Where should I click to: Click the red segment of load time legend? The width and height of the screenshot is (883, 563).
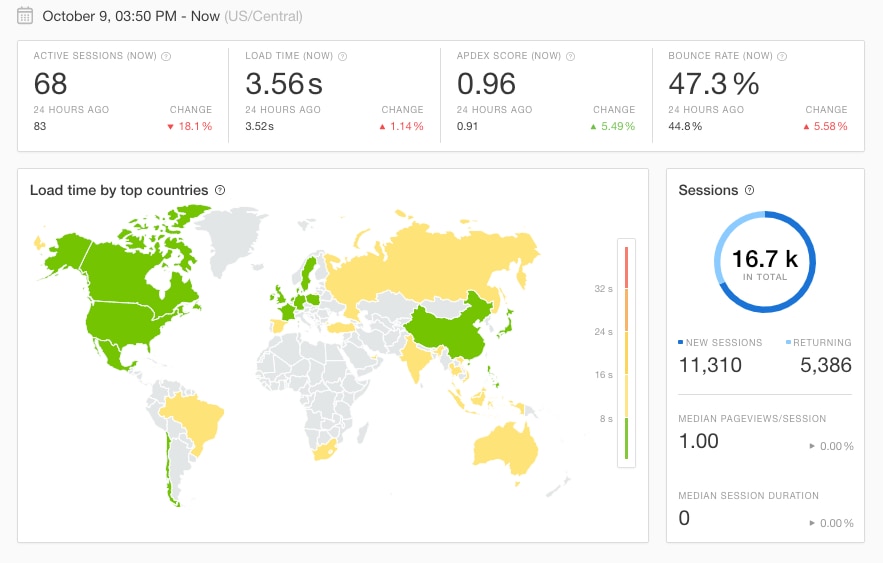coord(626,268)
